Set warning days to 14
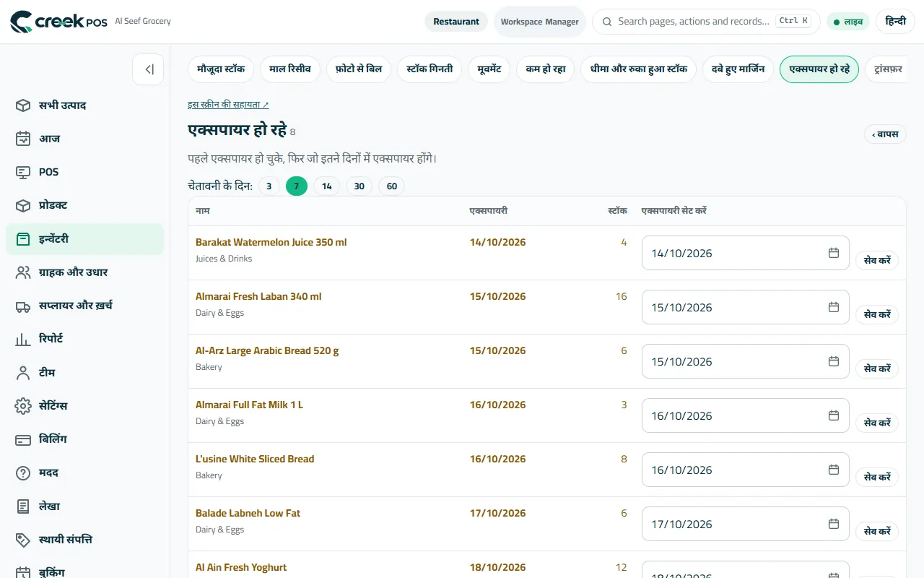This screenshot has width=924, height=578. [x=327, y=186]
